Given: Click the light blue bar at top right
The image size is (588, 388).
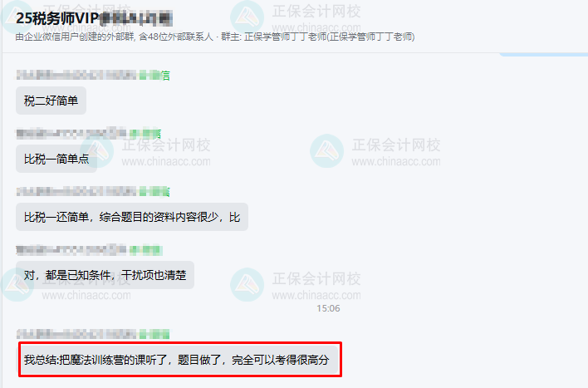Looking at the screenshot, I should [x=544, y=54].
